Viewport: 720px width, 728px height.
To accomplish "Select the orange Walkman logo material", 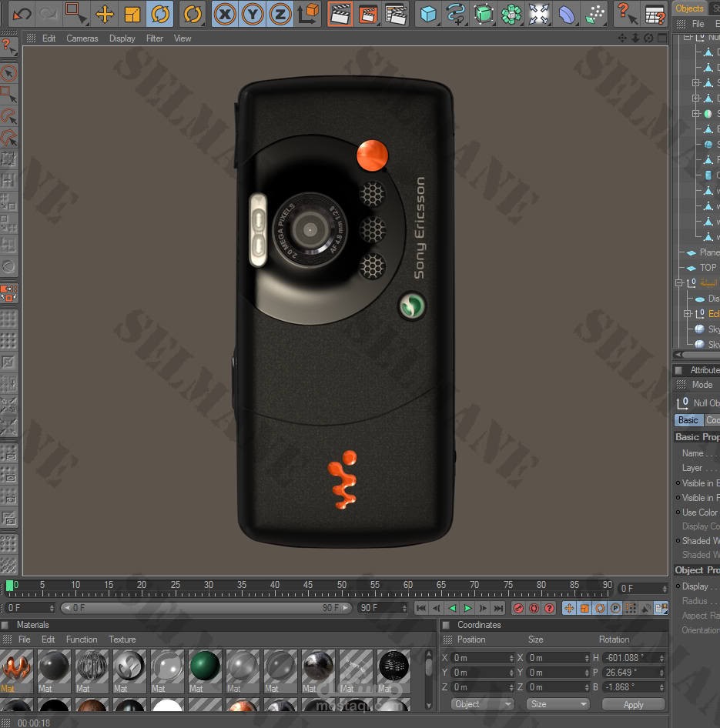I will tap(16, 667).
